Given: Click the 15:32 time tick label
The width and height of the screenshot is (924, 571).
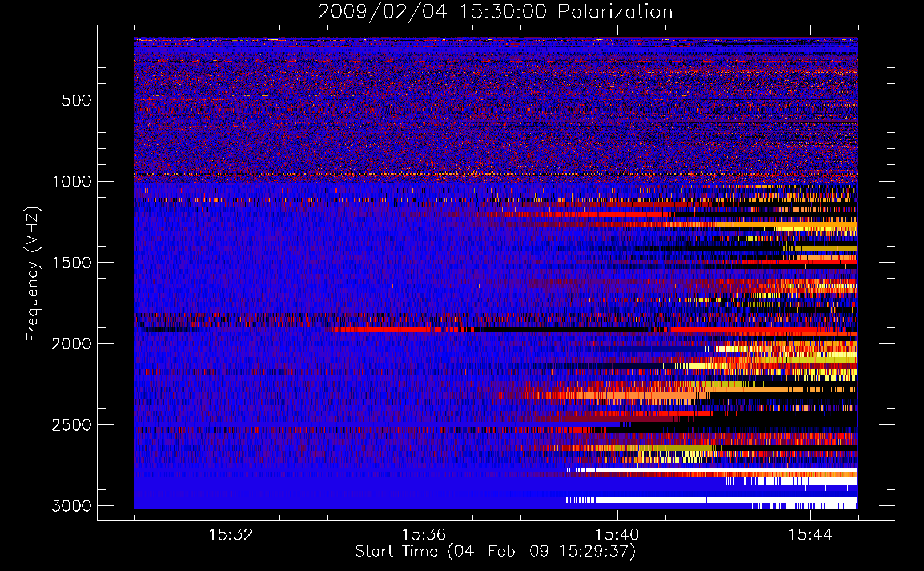Looking at the screenshot, I should (x=231, y=535).
